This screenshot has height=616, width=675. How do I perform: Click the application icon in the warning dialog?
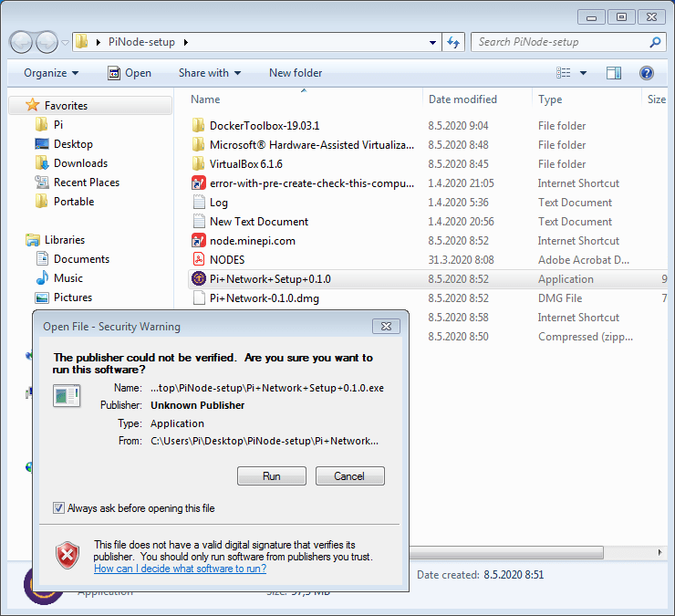coord(67,396)
